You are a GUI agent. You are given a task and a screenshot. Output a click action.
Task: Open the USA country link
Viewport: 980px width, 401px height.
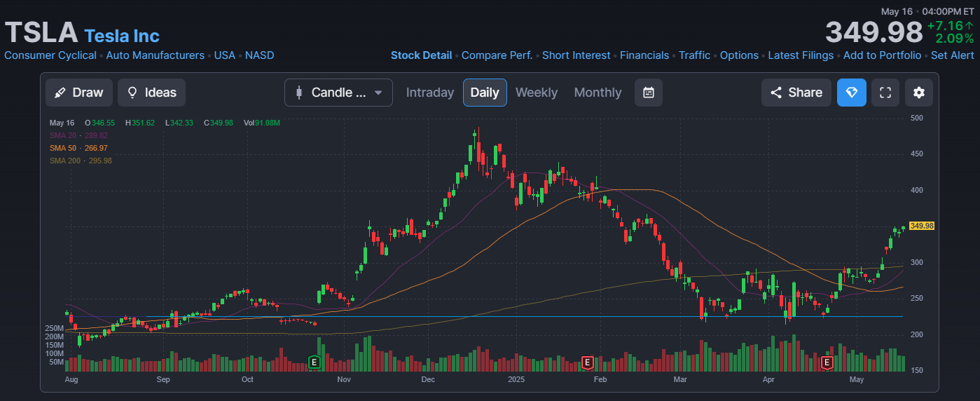pos(225,55)
